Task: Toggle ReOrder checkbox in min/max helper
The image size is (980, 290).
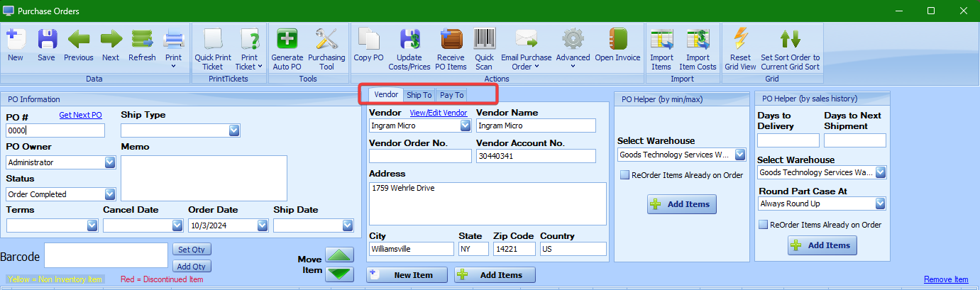Action: [624, 175]
